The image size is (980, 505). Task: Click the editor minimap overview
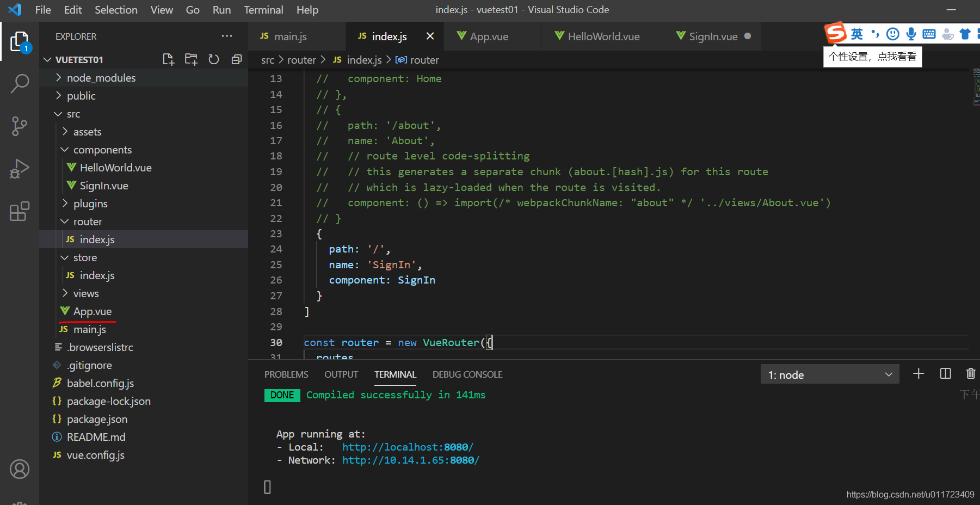tap(976, 87)
